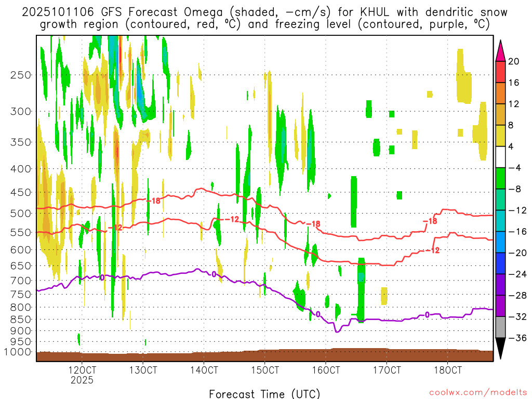The height and width of the screenshot is (399, 532).
Task: Click the 850 pressure level label
Action: pyautogui.click(x=21, y=320)
